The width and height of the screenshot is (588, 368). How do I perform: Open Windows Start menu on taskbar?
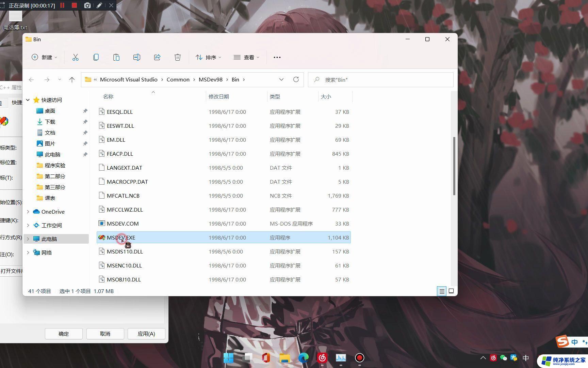tap(228, 358)
